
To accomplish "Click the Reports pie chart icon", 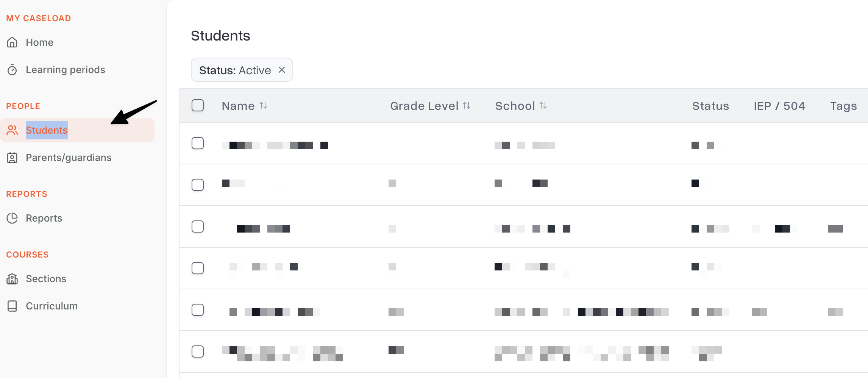I will click(12, 218).
